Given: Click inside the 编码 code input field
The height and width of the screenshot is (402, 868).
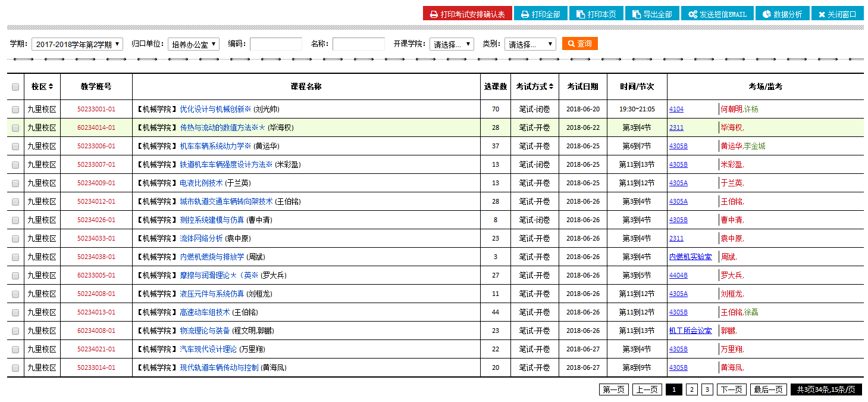Looking at the screenshot, I should point(275,44).
